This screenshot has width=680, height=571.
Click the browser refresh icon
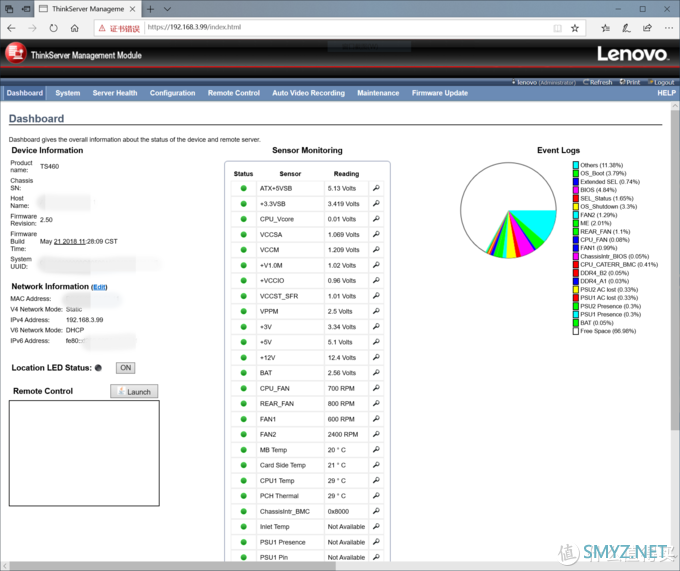53,28
